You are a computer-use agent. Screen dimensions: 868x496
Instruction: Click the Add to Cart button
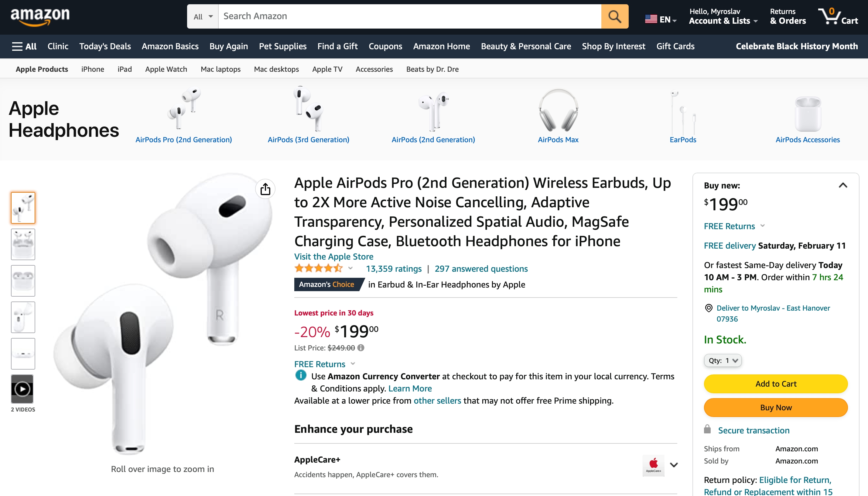pyautogui.click(x=775, y=384)
